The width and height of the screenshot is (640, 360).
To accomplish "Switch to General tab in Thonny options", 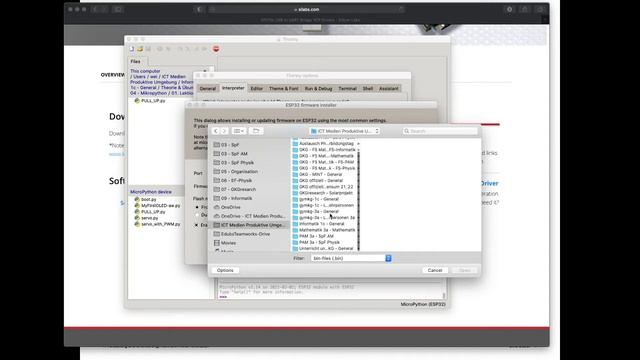I will [x=208, y=89].
